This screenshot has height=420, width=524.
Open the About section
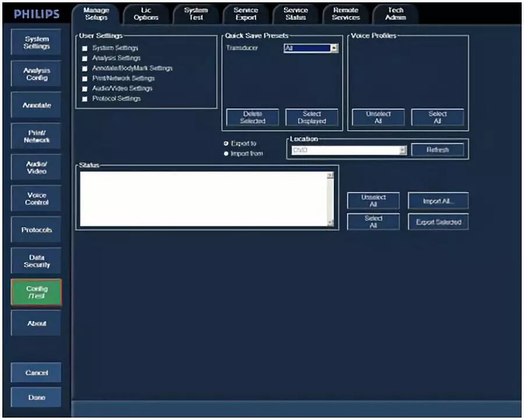36,323
